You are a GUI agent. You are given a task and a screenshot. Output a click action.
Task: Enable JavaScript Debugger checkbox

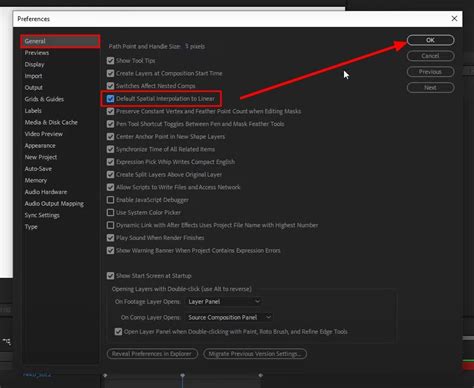click(x=110, y=200)
